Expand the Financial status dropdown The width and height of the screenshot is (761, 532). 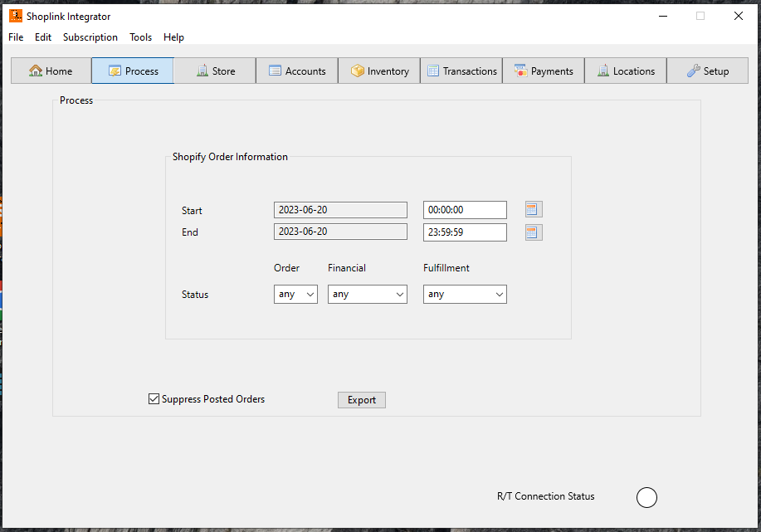[368, 294]
